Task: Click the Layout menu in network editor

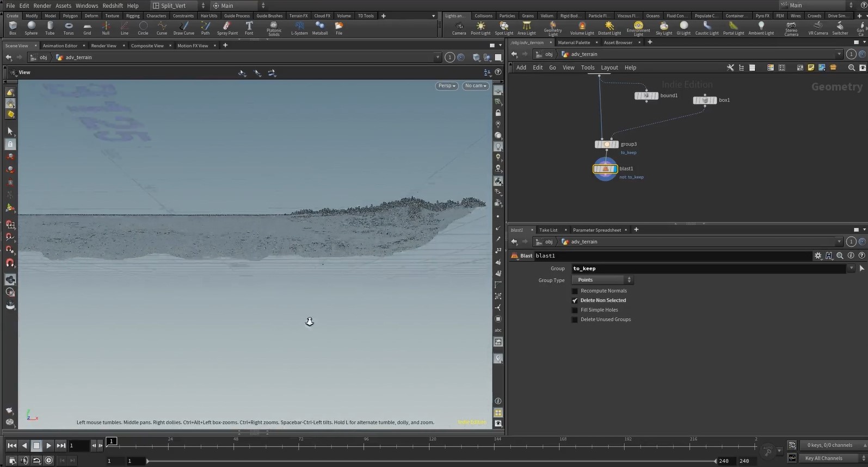Action: (x=609, y=68)
